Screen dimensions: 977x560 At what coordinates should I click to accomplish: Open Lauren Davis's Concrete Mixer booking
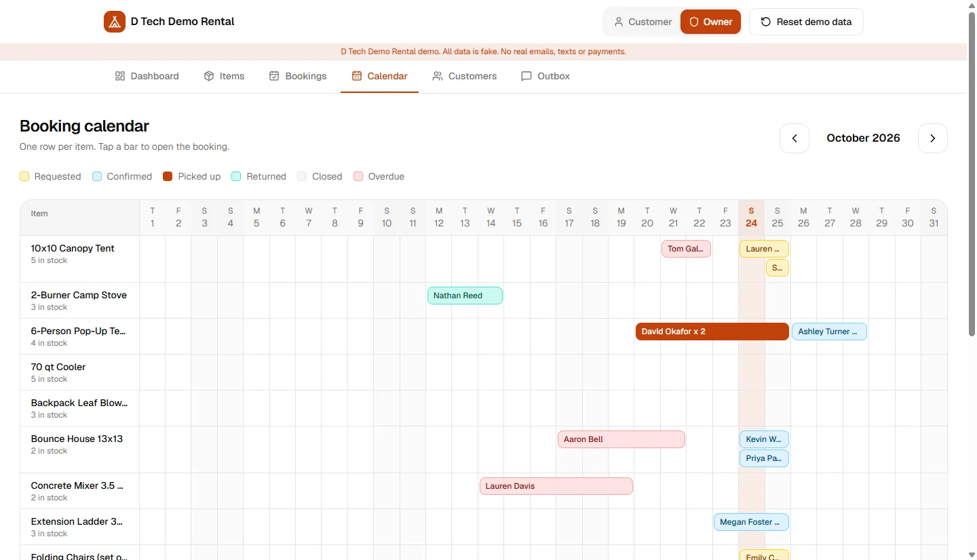point(556,486)
